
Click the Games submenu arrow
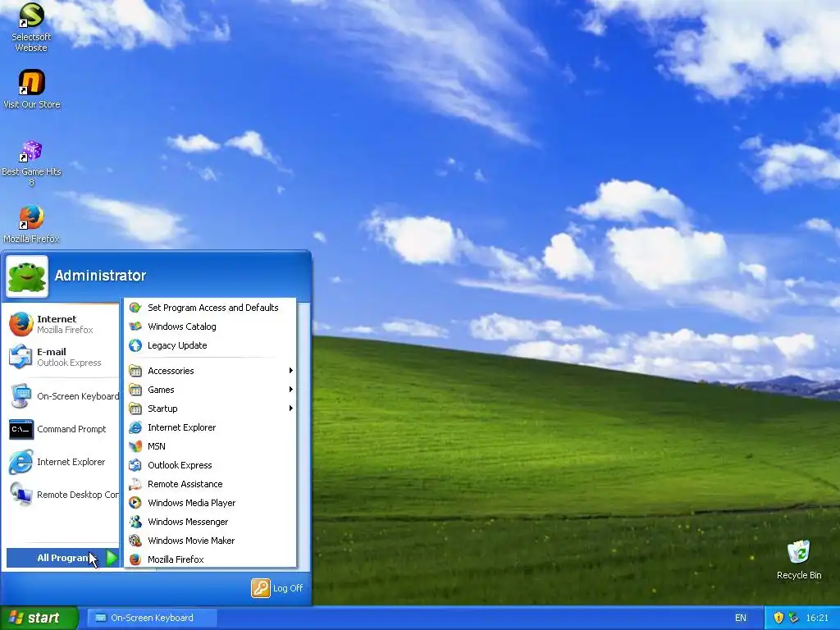click(x=290, y=390)
